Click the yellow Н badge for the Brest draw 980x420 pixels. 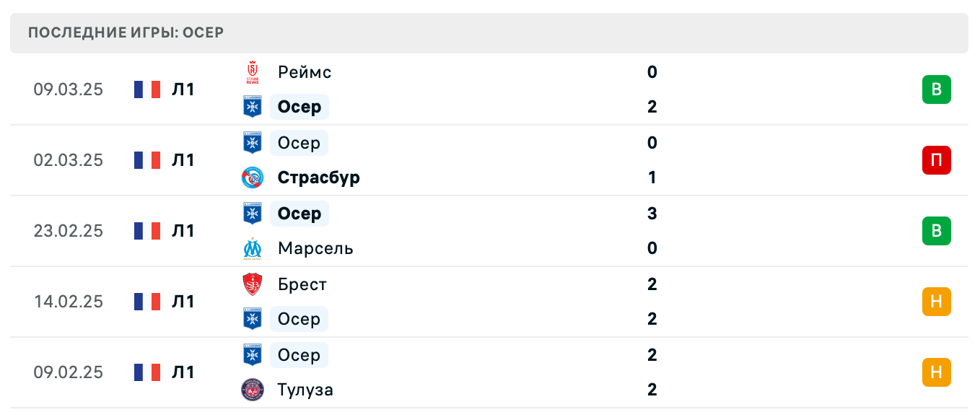click(x=937, y=302)
